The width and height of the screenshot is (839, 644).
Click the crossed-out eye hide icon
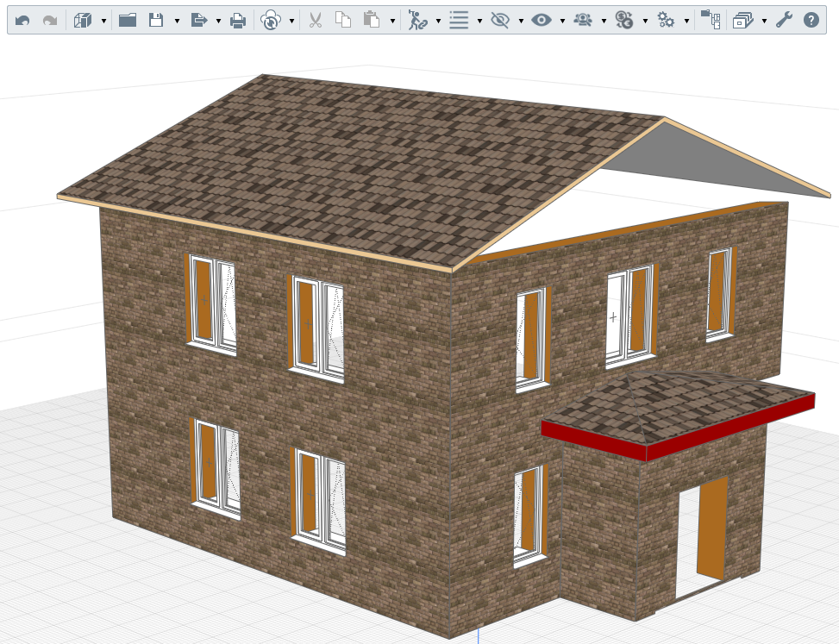(x=500, y=21)
